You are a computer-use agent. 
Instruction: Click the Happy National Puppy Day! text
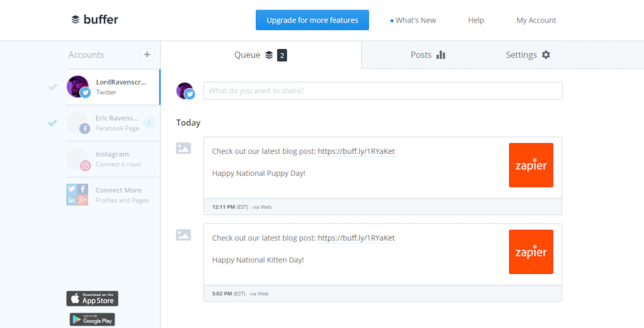click(259, 173)
